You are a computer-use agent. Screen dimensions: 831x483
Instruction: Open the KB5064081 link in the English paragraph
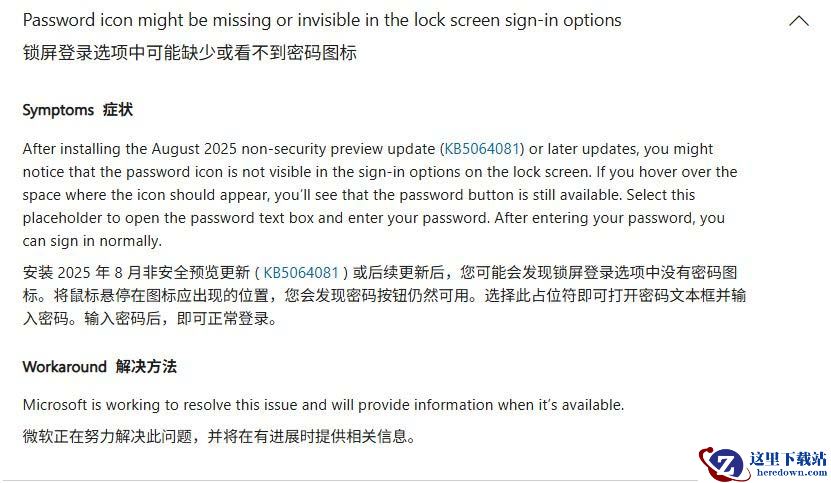coord(482,149)
